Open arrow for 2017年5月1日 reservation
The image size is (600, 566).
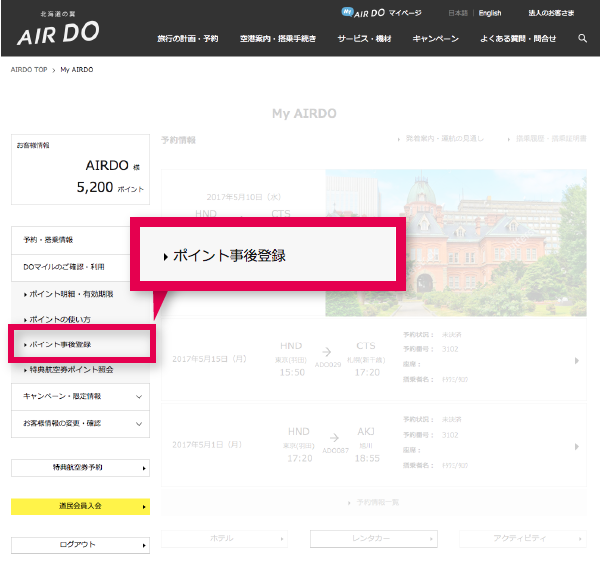point(577,447)
